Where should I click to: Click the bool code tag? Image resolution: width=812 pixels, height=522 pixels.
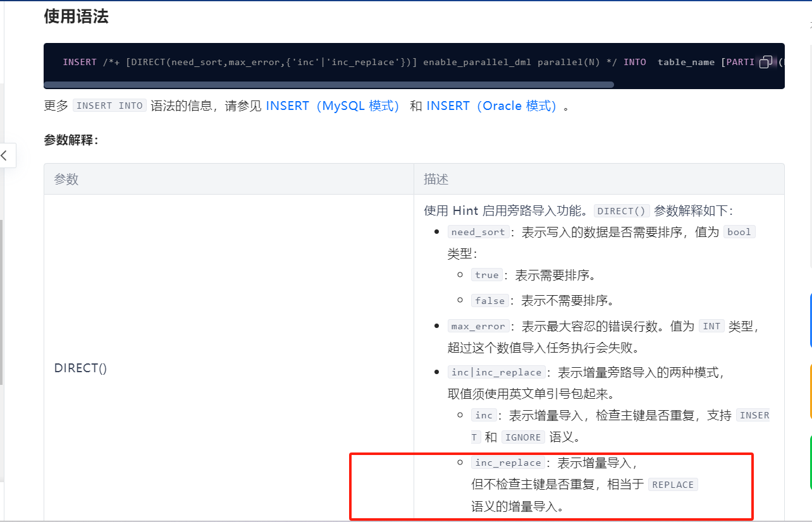pos(739,232)
